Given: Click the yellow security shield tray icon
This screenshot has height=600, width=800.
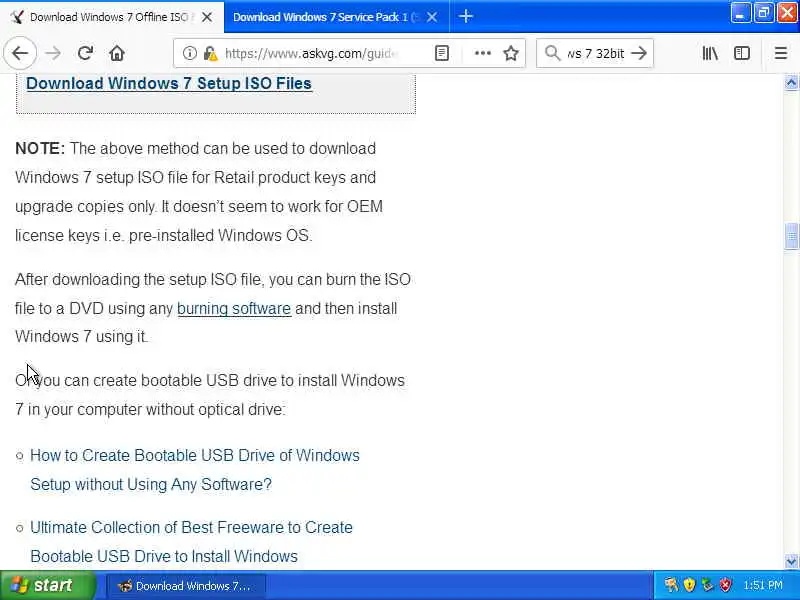Looking at the screenshot, I should pyautogui.click(x=689, y=585).
